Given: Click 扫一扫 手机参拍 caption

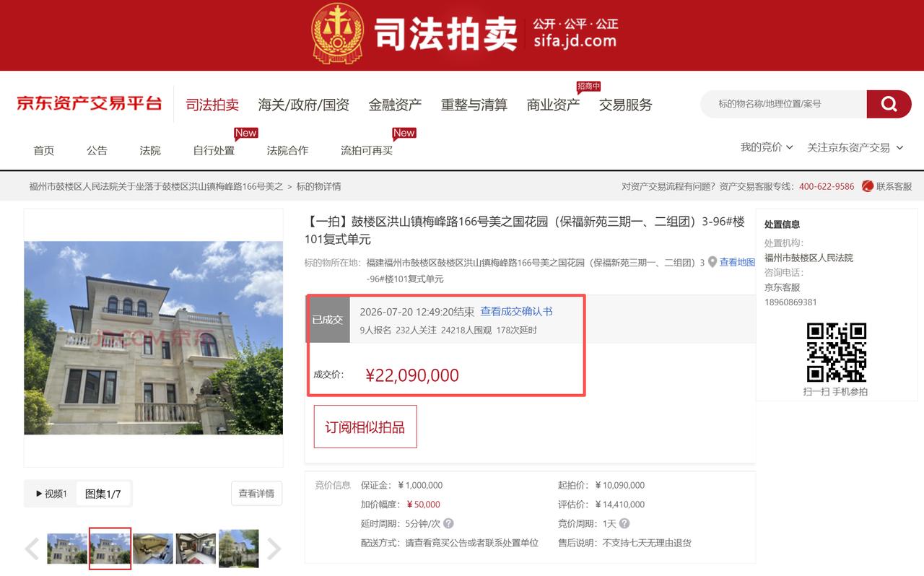Looking at the screenshot, I should [x=836, y=391].
